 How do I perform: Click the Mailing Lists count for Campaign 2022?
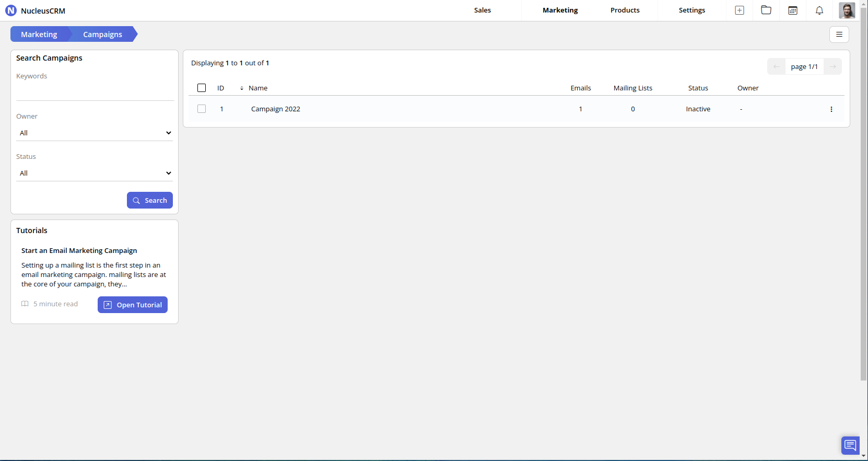[x=633, y=109]
